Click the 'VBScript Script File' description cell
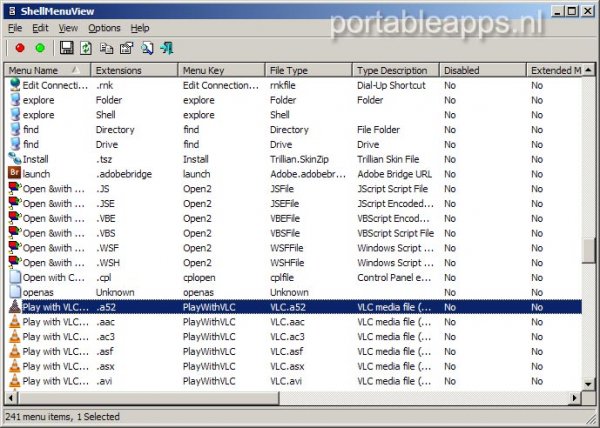This screenshot has width=600, height=428. coord(396,233)
